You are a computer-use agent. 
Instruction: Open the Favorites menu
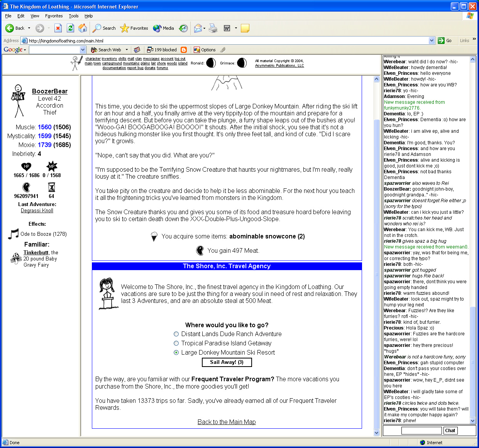point(54,16)
